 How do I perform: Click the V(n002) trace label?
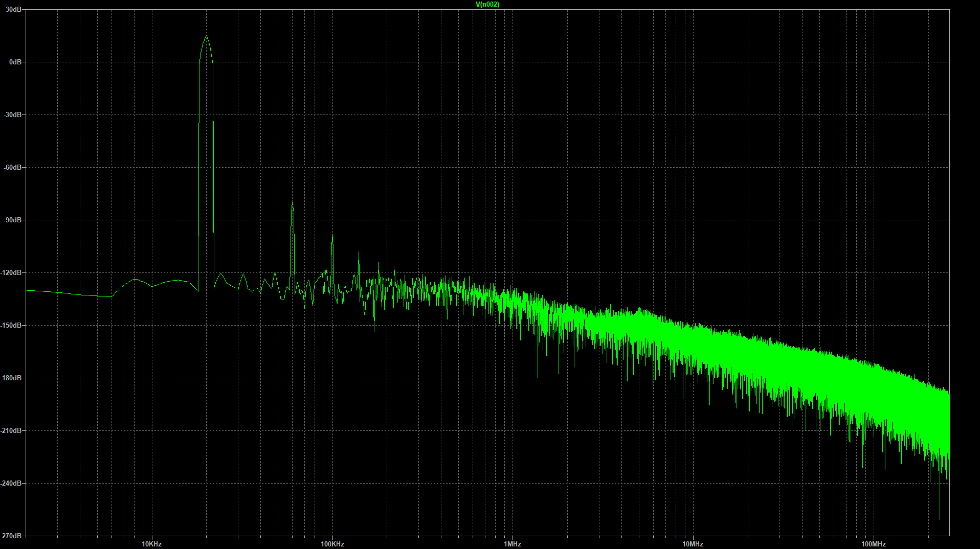487,5
